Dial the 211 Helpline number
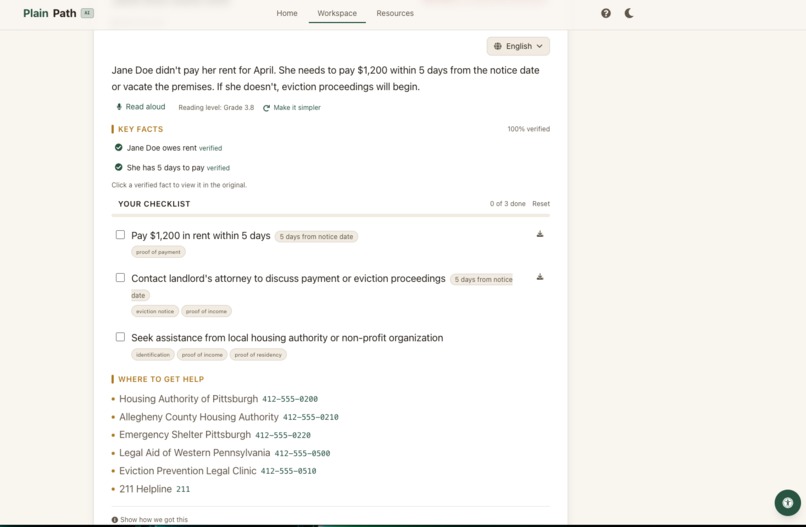 [183, 489]
